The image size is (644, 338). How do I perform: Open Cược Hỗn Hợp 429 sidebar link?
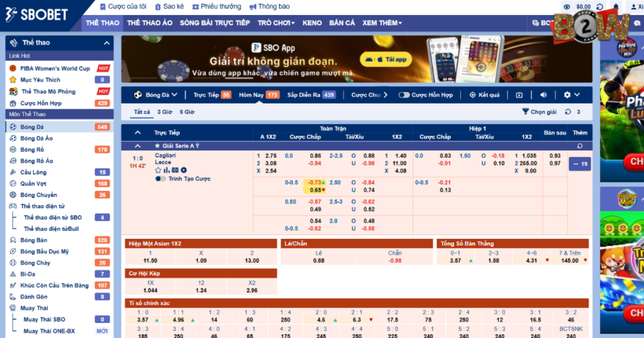[x=60, y=103]
